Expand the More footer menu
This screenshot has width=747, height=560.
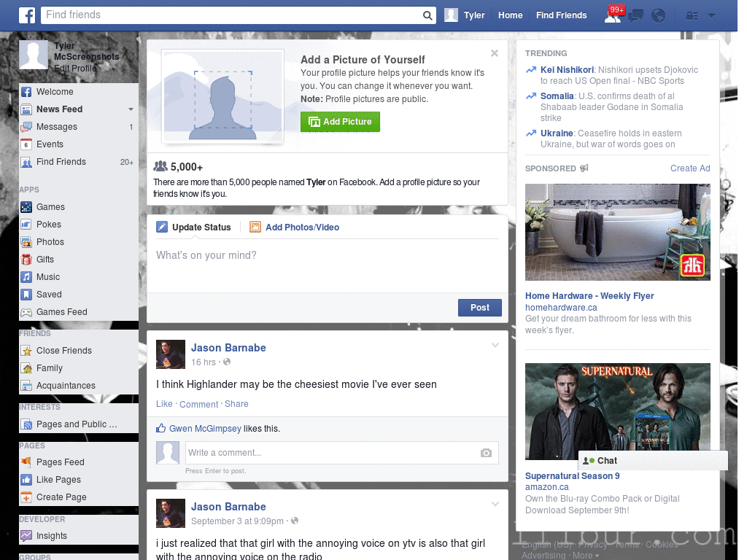tap(586, 555)
